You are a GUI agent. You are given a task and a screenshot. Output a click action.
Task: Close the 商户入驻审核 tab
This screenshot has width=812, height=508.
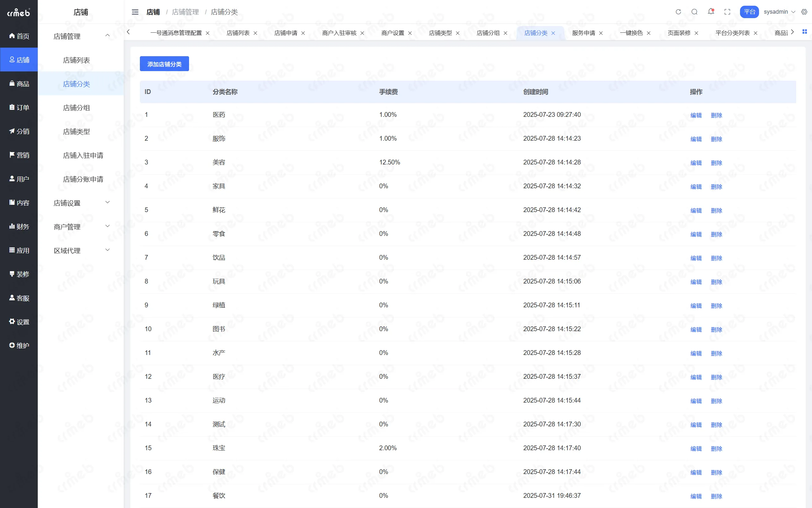pos(362,33)
